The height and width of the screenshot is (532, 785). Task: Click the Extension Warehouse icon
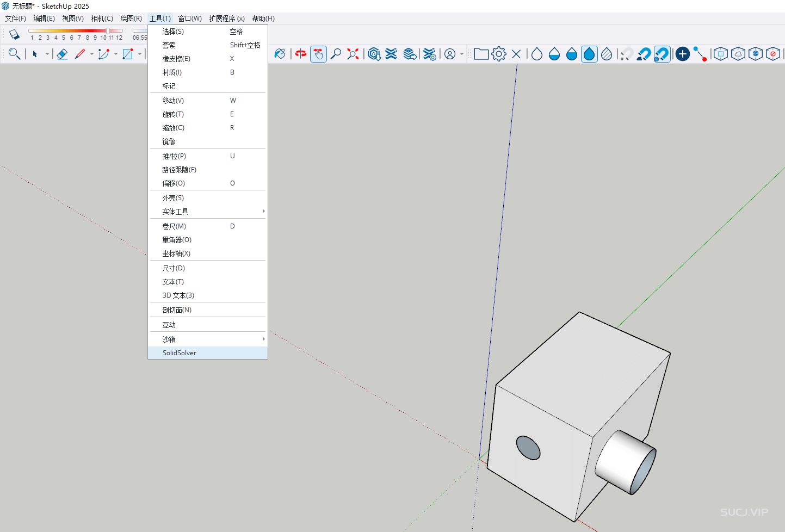[391, 54]
